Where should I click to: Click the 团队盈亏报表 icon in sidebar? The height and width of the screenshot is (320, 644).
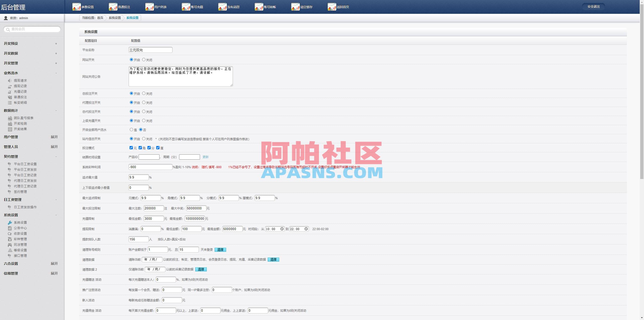pos(10,118)
